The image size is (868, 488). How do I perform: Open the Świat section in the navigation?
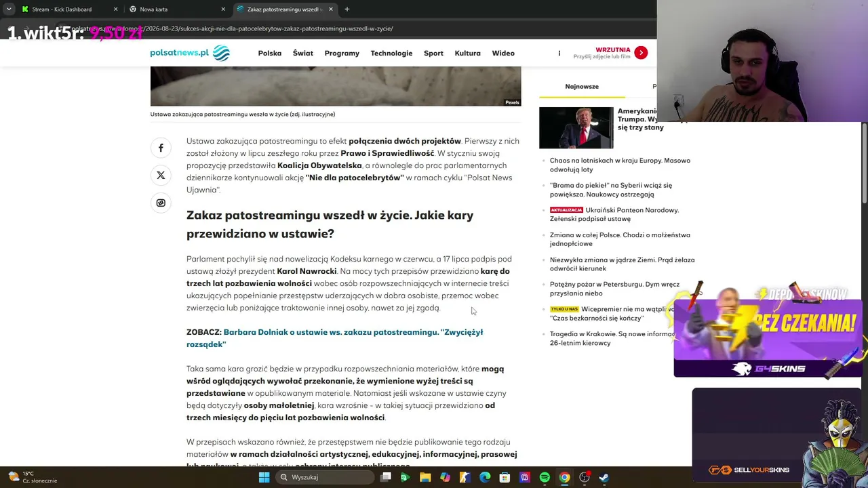pos(303,53)
